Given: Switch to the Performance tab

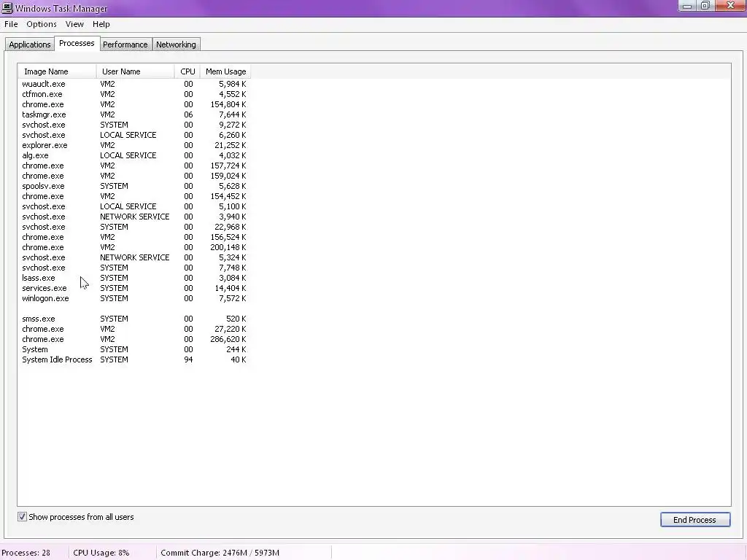Looking at the screenshot, I should [125, 44].
